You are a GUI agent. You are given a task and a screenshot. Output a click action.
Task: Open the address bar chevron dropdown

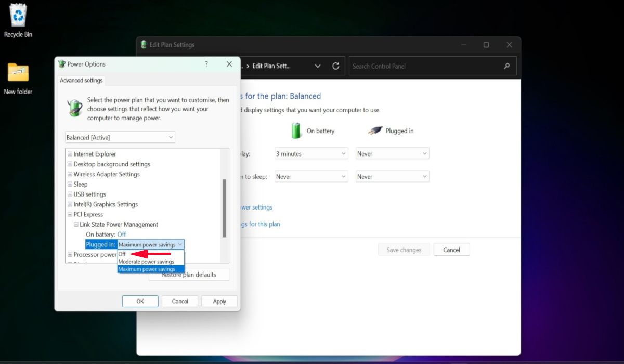point(318,66)
